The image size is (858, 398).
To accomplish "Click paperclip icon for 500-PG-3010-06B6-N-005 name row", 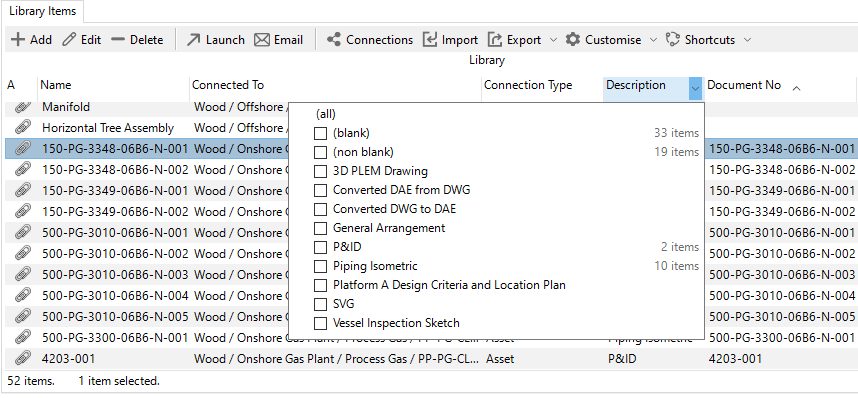I will [22, 316].
